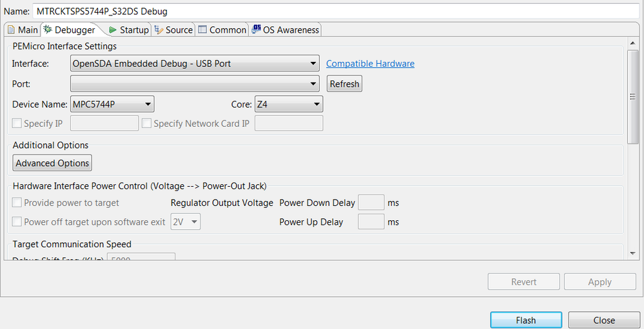Viewport: 644px width, 329px height.
Task: Open the Compatible Hardware link
Action: (370, 64)
